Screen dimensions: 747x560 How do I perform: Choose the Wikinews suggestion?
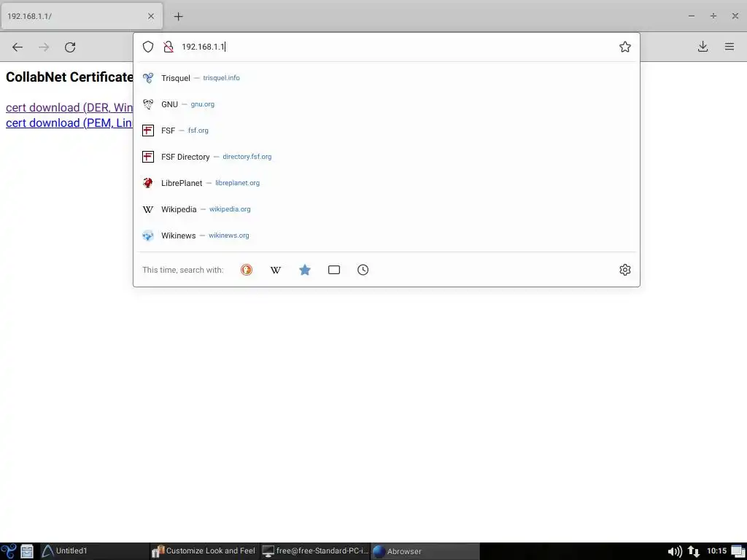pos(387,236)
